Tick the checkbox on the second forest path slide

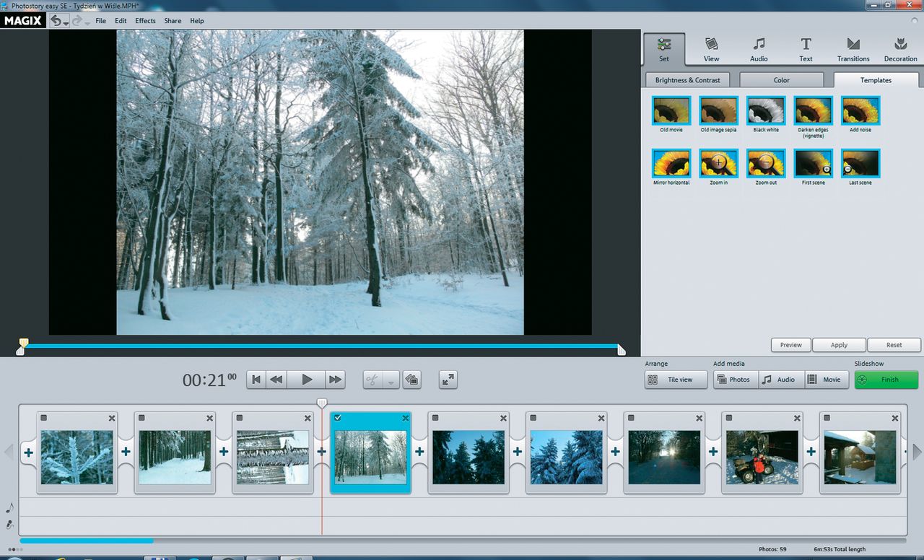tap(141, 418)
